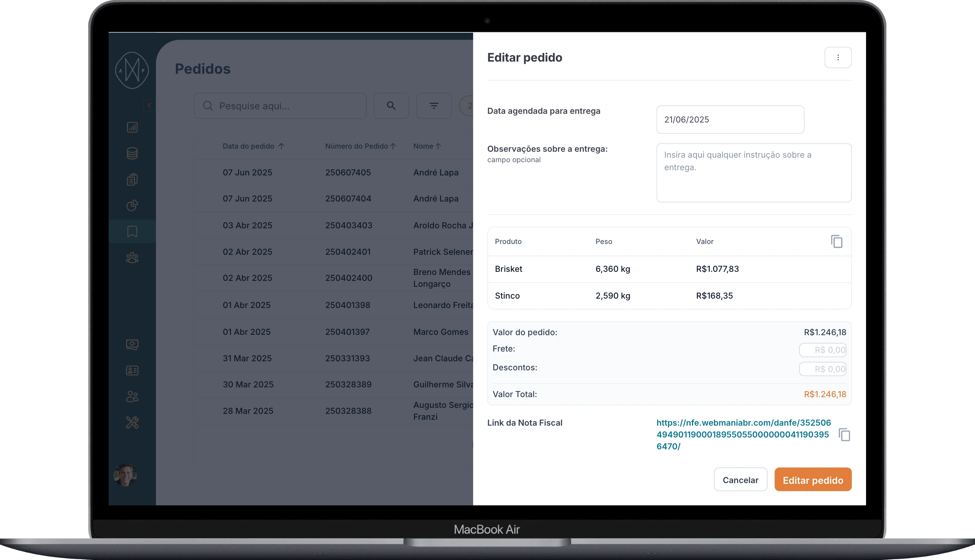Sort by Nome column

(427, 146)
